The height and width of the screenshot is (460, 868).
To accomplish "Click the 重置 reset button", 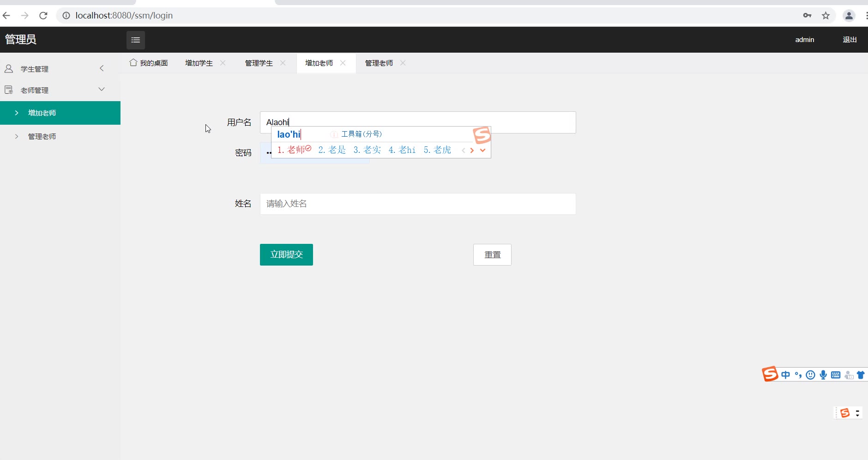I will pyautogui.click(x=492, y=254).
